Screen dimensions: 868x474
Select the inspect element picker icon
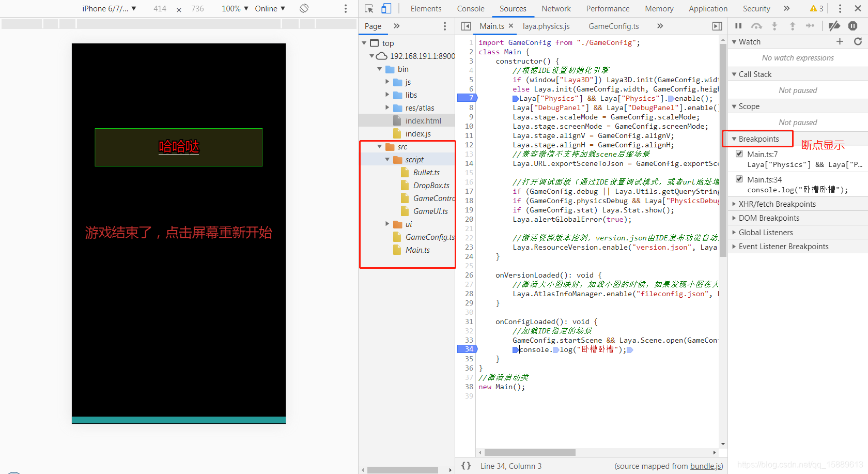[x=369, y=8]
